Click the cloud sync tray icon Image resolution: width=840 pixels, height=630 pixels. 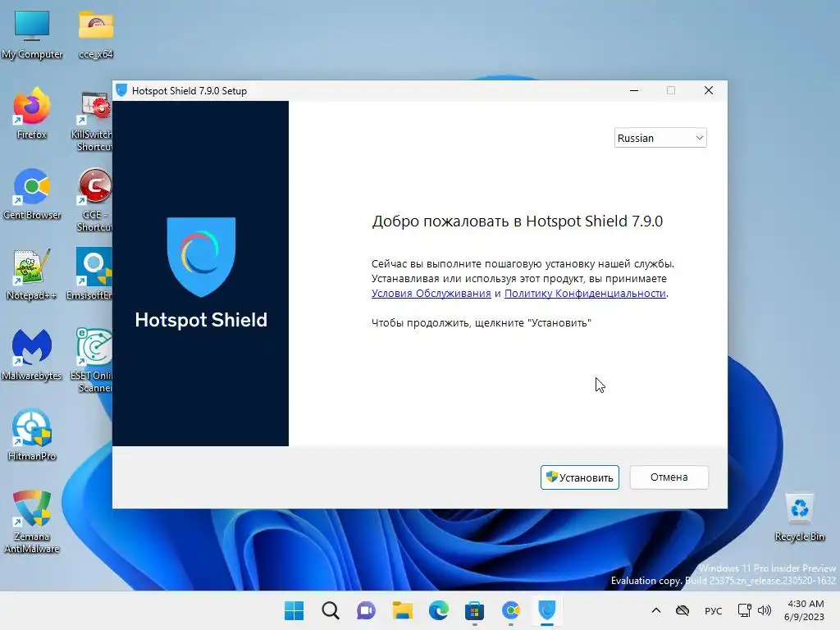pos(682,610)
